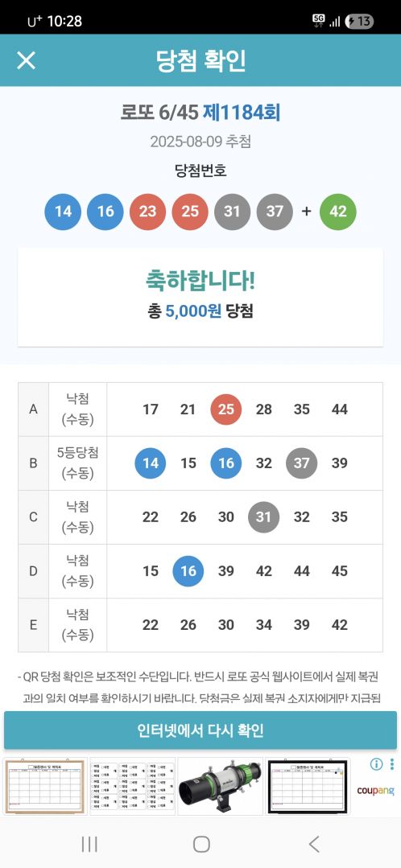Tap matched number 37 in row B

[x=301, y=463]
